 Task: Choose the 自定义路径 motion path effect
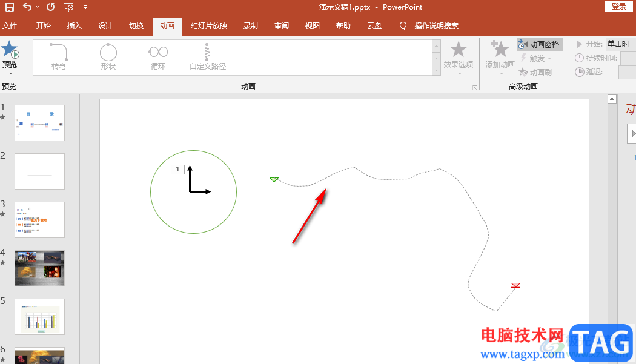[208, 56]
